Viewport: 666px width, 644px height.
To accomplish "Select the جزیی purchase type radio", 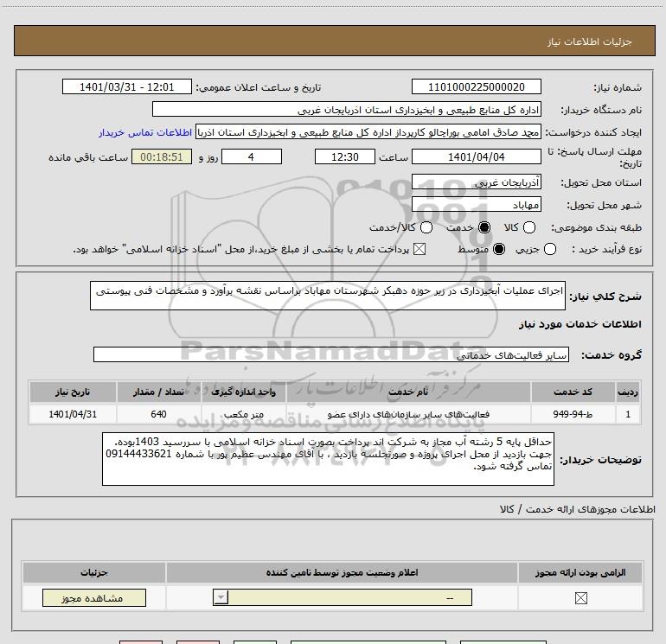I will tap(549, 249).
